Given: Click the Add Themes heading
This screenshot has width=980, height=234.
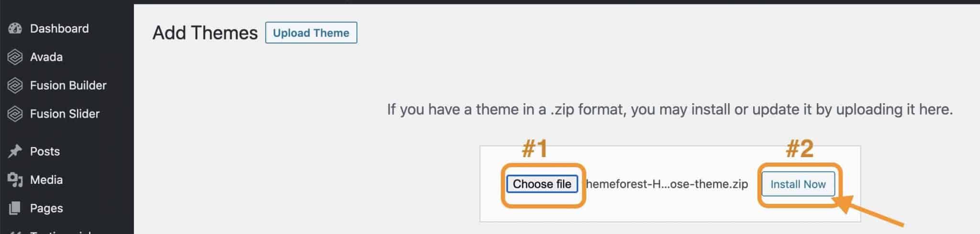Looking at the screenshot, I should point(205,33).
